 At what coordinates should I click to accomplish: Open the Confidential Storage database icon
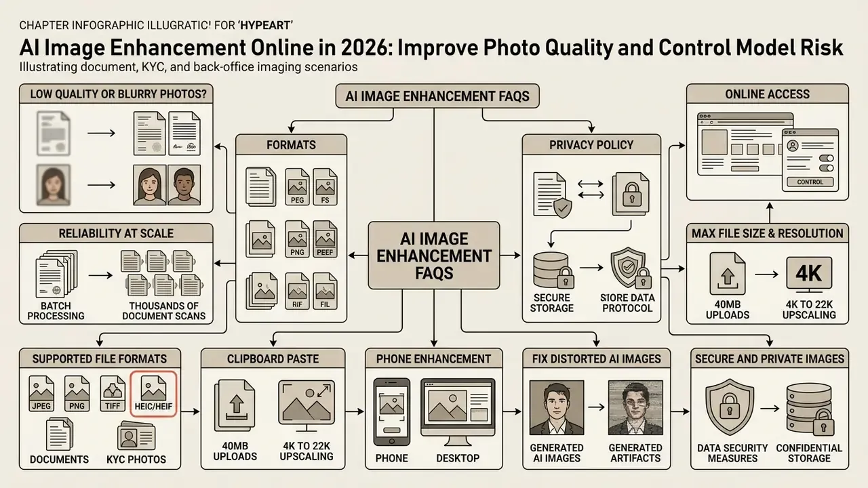809,408
